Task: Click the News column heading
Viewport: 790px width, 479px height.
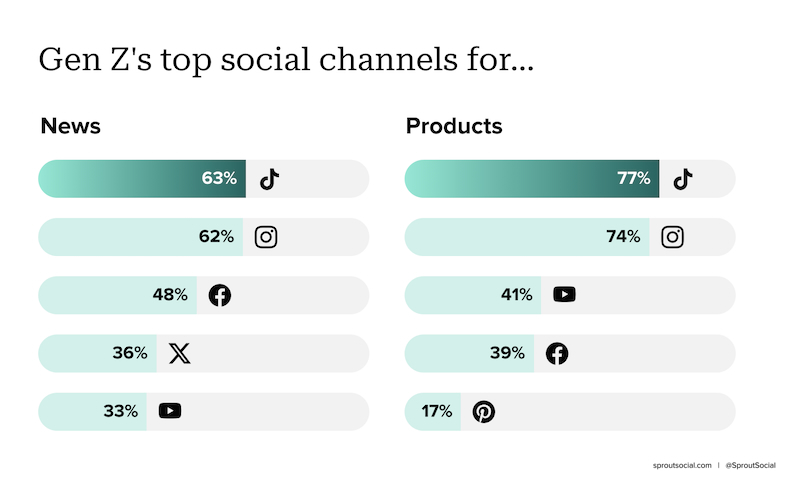Action: [x=71, y=126]
